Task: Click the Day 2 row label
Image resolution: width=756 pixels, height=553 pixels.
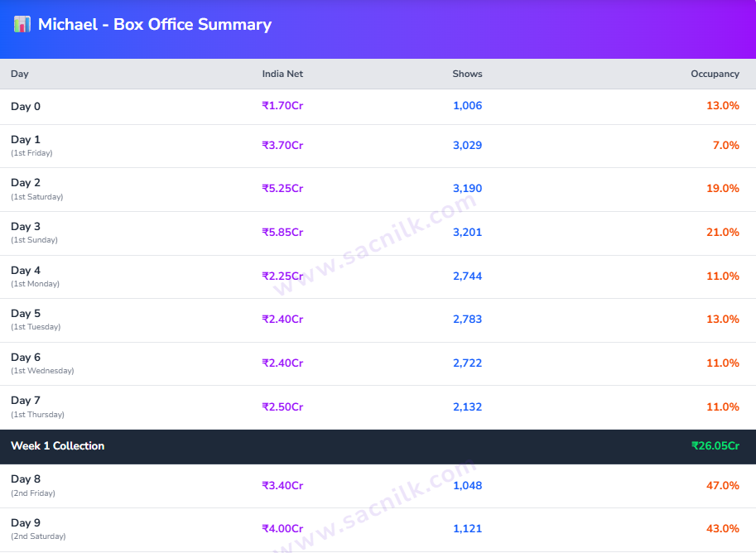Action: (x=26, y=183)
